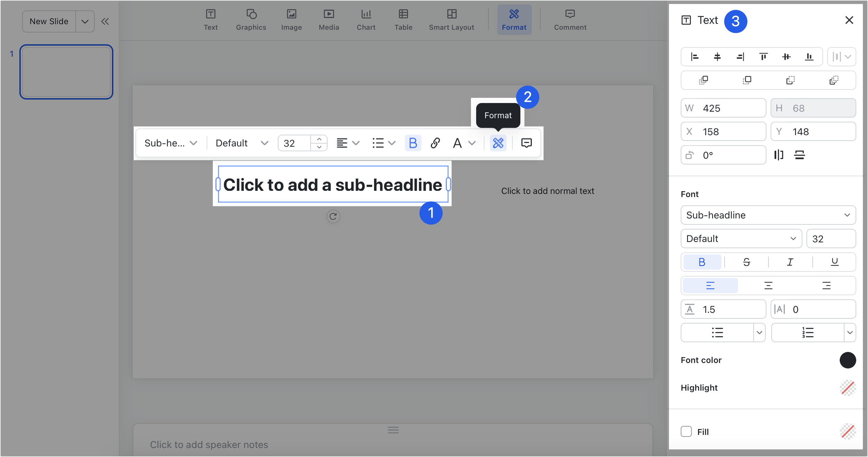Open the Font color swatch

(x=847, y=360)
